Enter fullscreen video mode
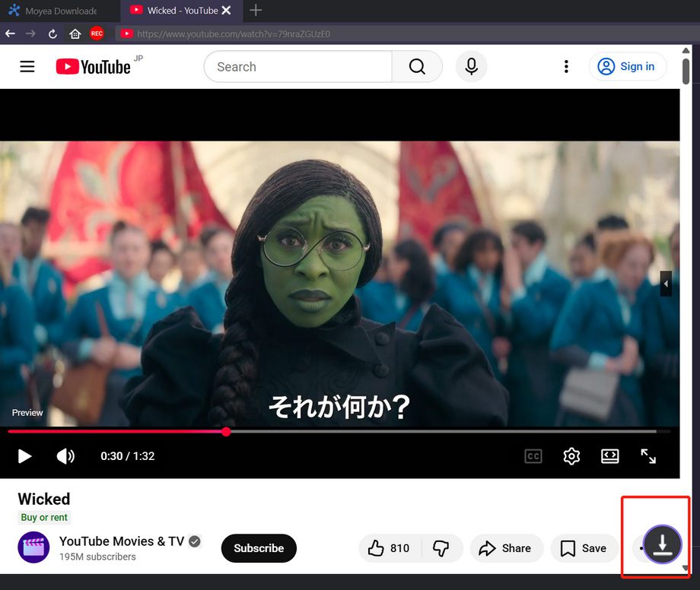Image resolution: width=700 pixels, height=590 pixels. (x=648, y=456)
